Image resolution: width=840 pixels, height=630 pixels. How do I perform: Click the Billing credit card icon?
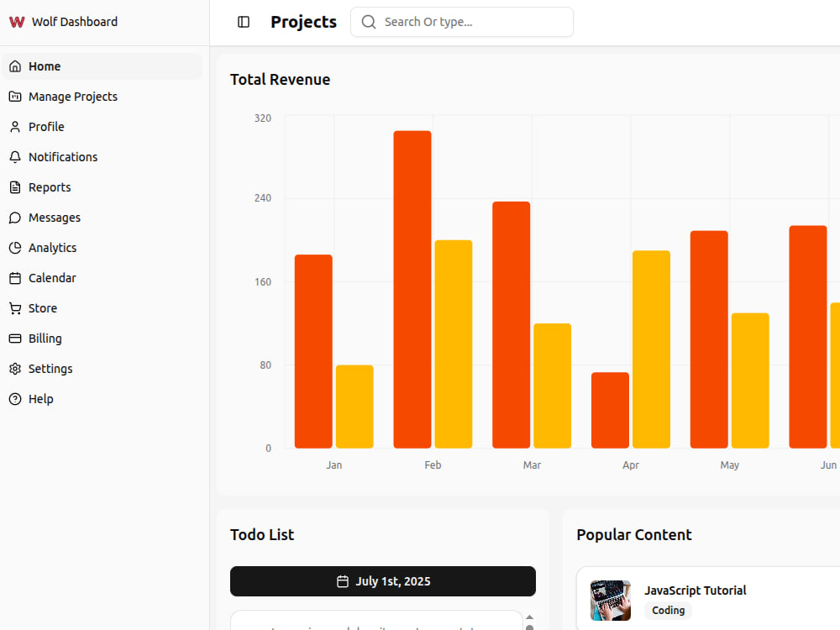pos(15,339)
